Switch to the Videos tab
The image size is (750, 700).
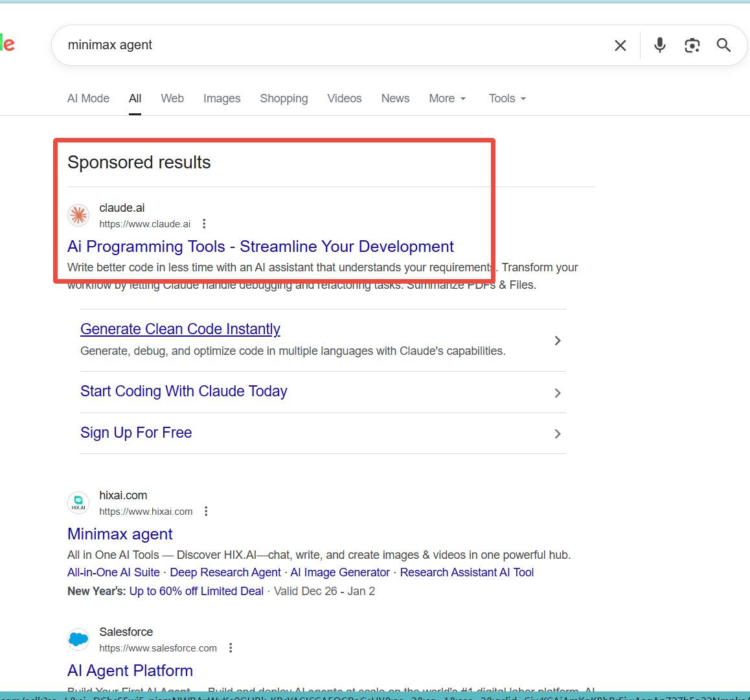point(345,98)
